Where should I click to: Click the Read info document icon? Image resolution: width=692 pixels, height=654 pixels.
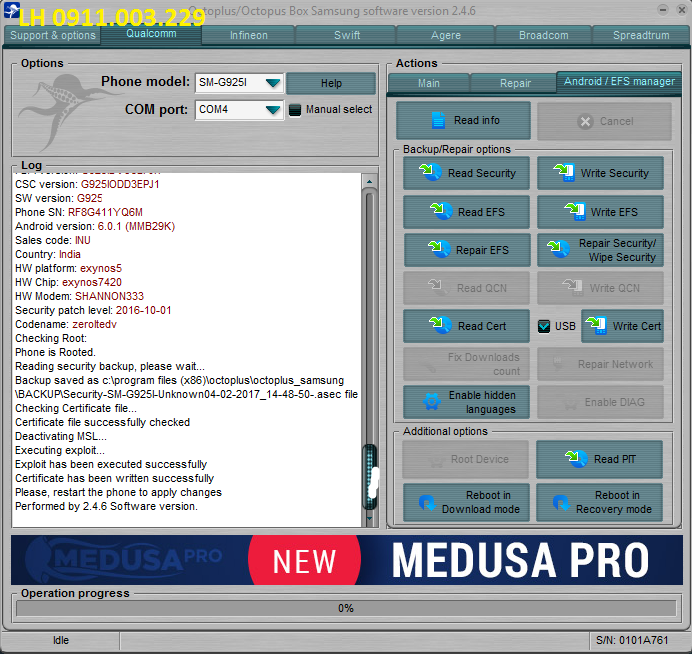437,121
